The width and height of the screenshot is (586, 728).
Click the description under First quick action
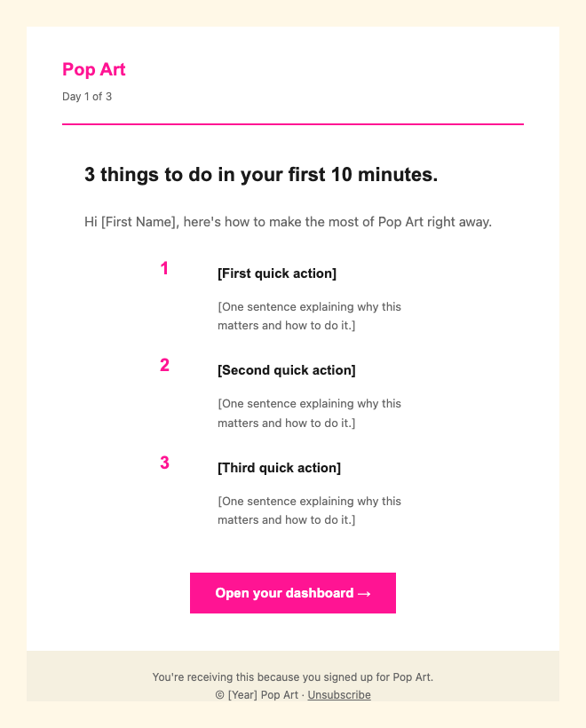309,316
